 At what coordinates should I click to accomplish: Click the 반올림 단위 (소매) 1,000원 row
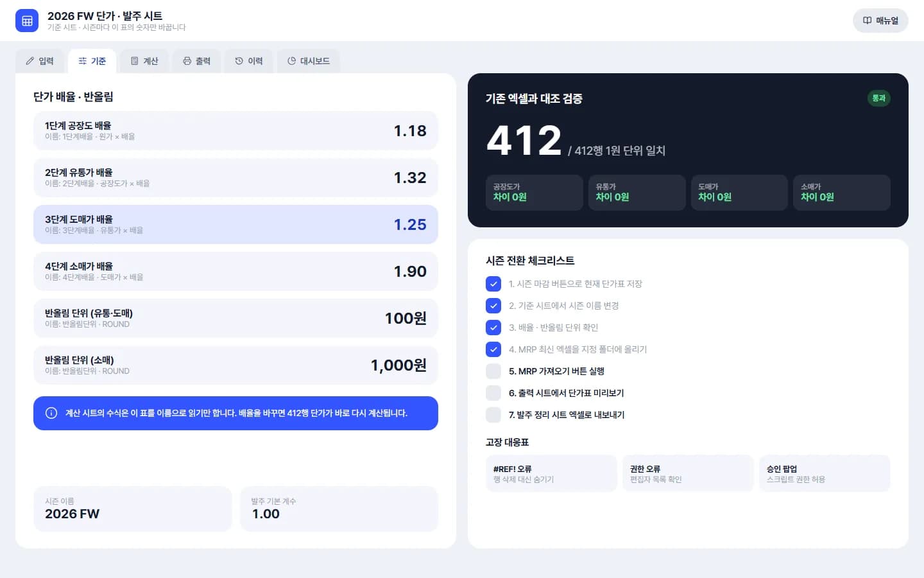pos(235,365)
